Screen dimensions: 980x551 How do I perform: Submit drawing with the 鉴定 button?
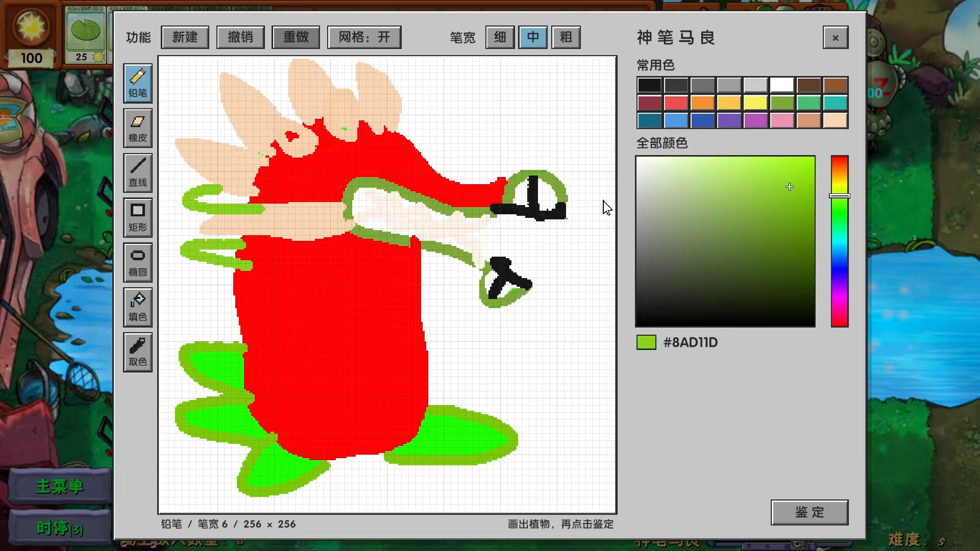(x=810, y=512)
